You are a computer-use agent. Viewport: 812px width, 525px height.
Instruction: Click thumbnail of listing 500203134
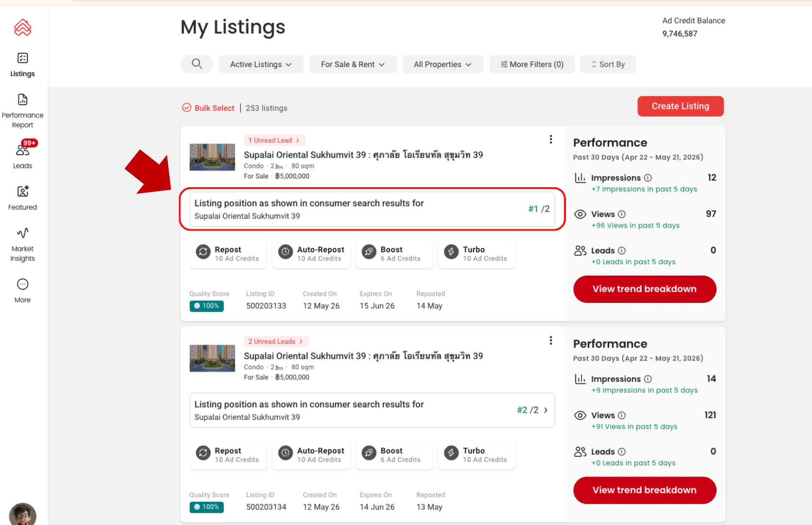[x=212, y=358]
